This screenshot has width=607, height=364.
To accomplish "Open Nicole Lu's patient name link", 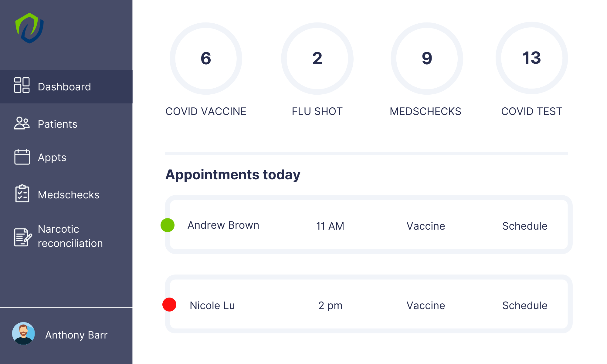I will 212,305.
